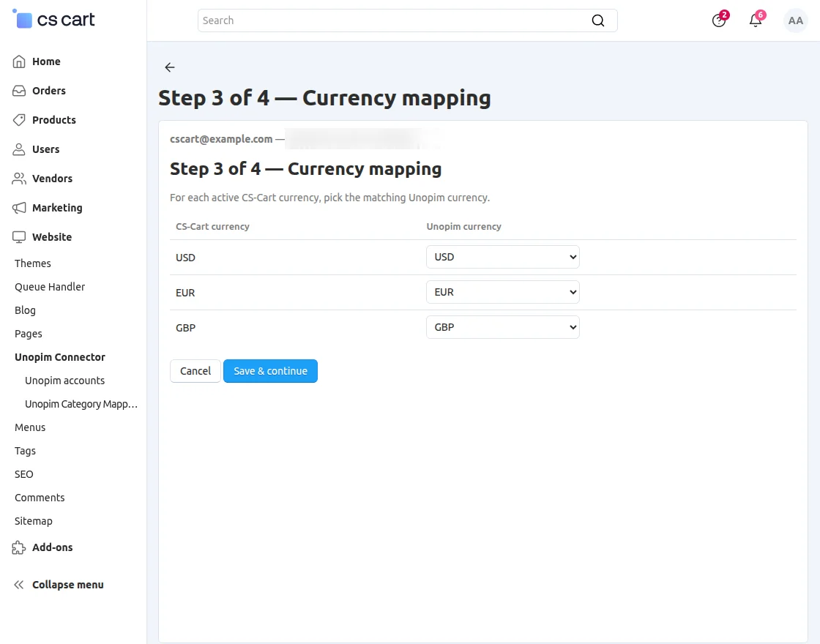Open the help icon with red badge
This screenshot has width=820, height=644.
click(x=719, y=20)
